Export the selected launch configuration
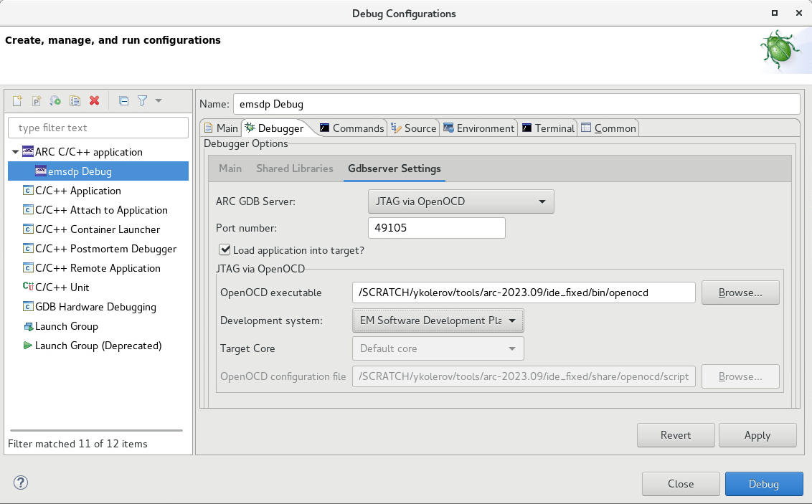The width and height of the screenshot is (812, 504). [x=55, y=100]
